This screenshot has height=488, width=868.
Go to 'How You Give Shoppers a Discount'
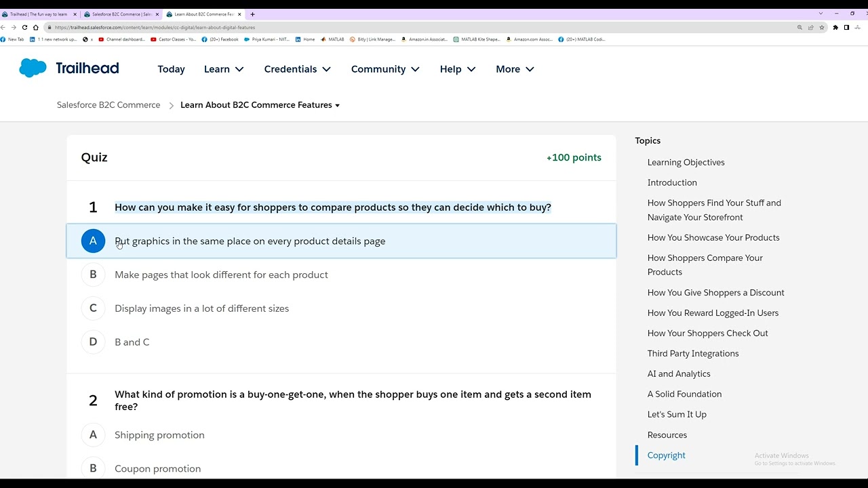tap(715, 292)
